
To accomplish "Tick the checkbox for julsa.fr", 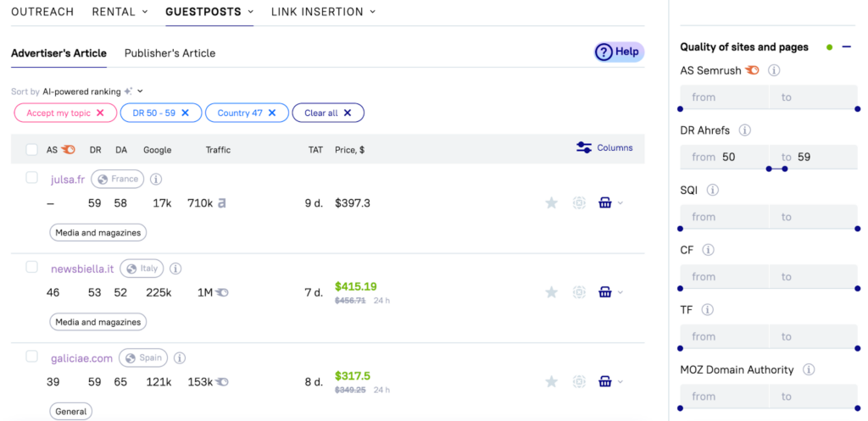I will click(x=32, y=178).
